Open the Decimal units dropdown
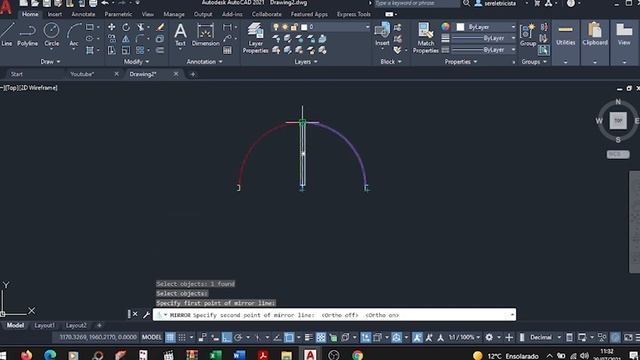This screenshot has height=360, width=640. 545,337
